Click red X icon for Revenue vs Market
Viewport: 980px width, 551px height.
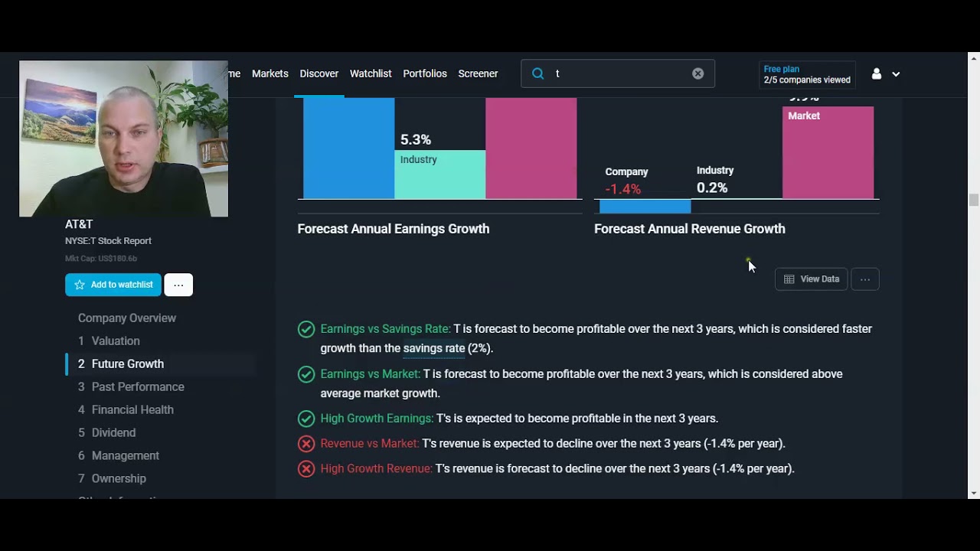(306, 444)
